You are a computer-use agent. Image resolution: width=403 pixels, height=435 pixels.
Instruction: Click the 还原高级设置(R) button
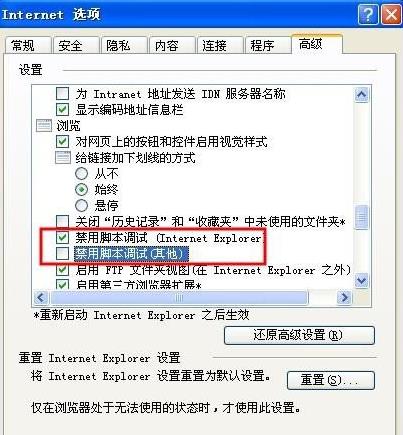click(299, 335)
